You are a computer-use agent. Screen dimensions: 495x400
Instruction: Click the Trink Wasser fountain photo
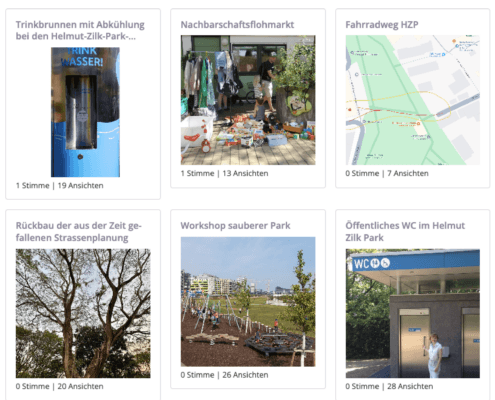tap(85, 112)
